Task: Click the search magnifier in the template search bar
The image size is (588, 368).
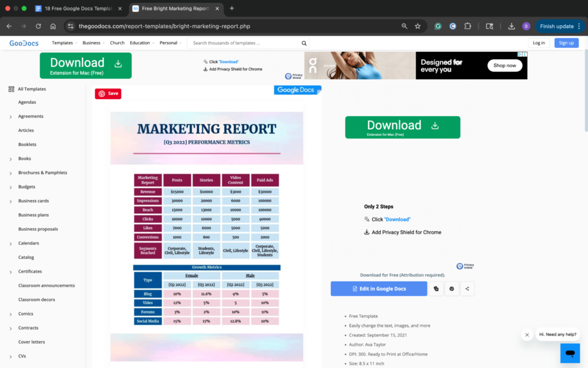Action: point(304,43)
